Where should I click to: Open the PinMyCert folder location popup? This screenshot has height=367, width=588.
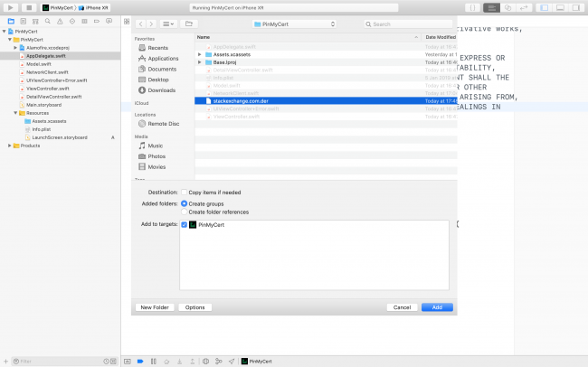coord(294,24)
